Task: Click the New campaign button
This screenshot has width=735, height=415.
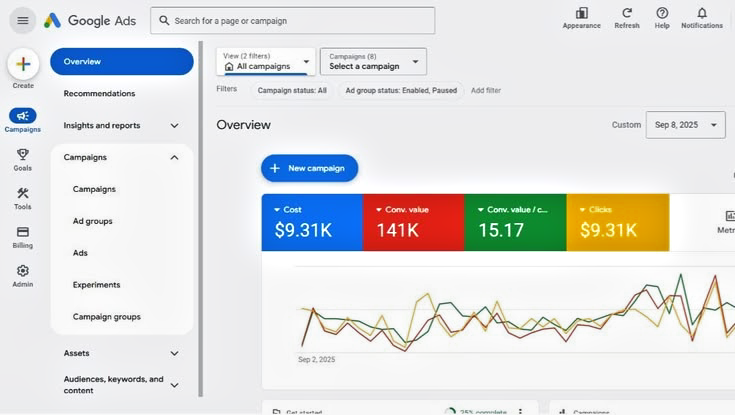Action: (x=309, y=168)
